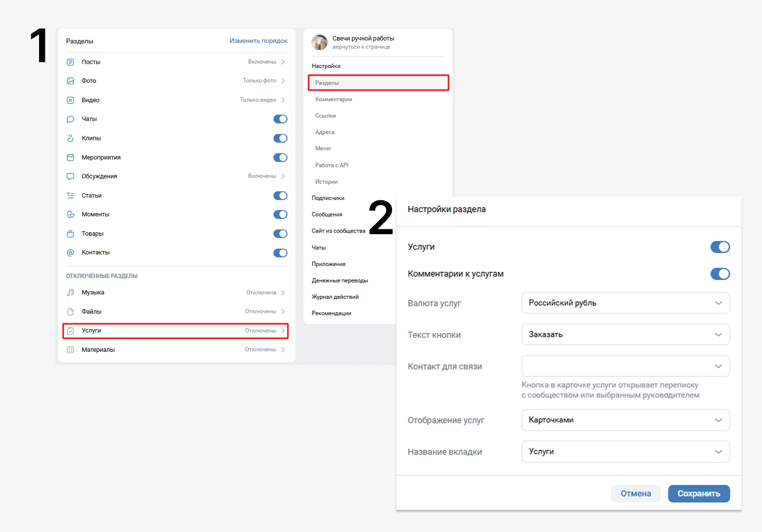The image size is (762, 532).
Task: Expand Видео settings via its chevron
Action: click(283, 100)
